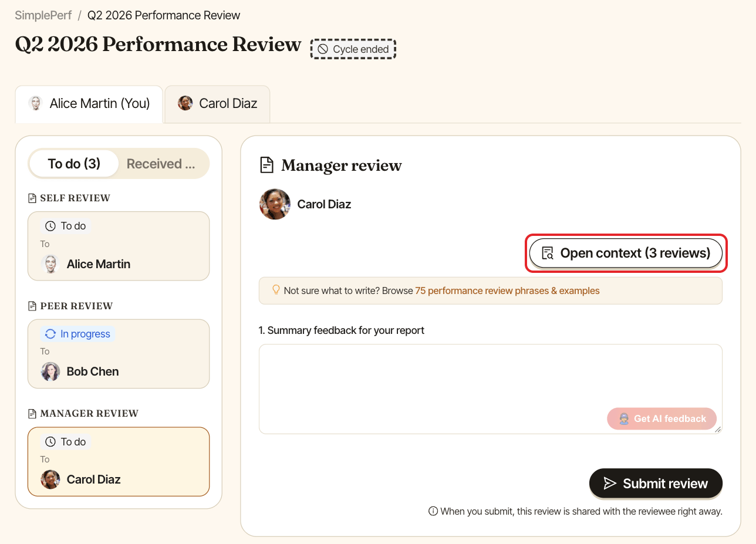
Task: Click the Manager Review section document icon in sidebar
Action: [x=33, y=414]
